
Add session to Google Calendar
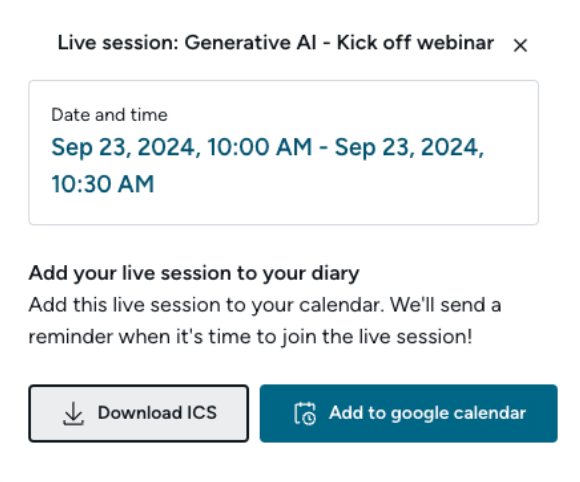408,413
